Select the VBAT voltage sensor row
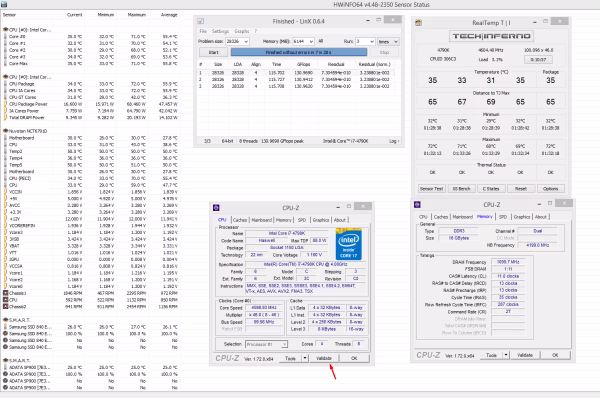 click(90, 246)
